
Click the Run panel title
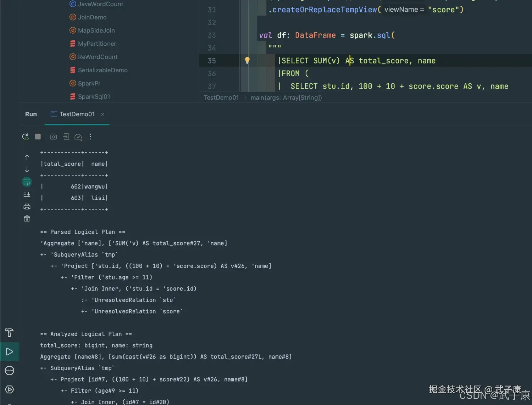[x=31, y=114]
